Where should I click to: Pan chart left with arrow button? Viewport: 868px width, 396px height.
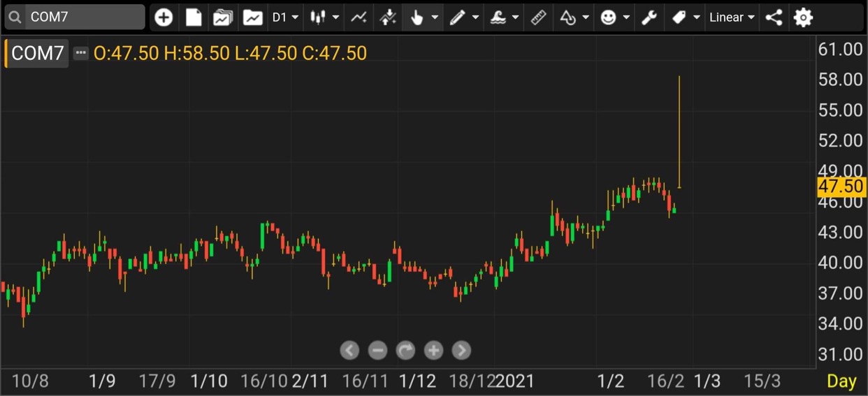tap(349, 351)
